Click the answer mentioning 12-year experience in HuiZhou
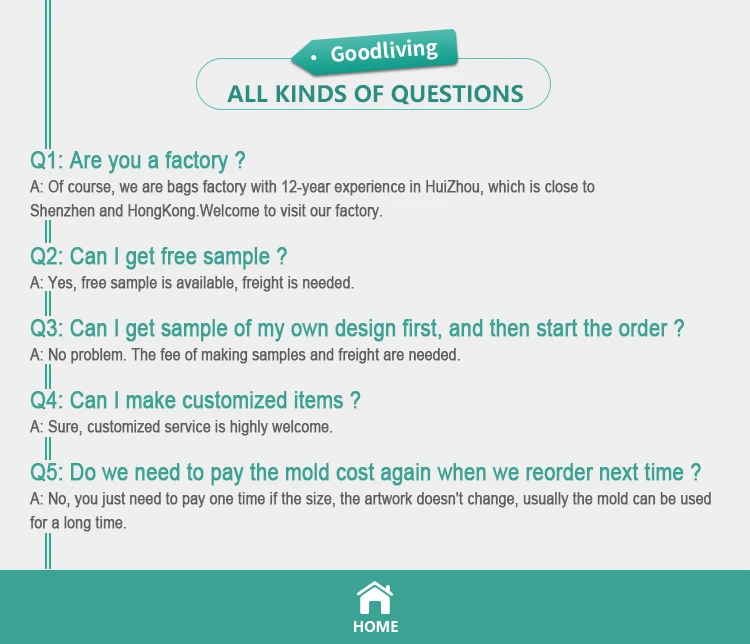 (x=312, y=187)
